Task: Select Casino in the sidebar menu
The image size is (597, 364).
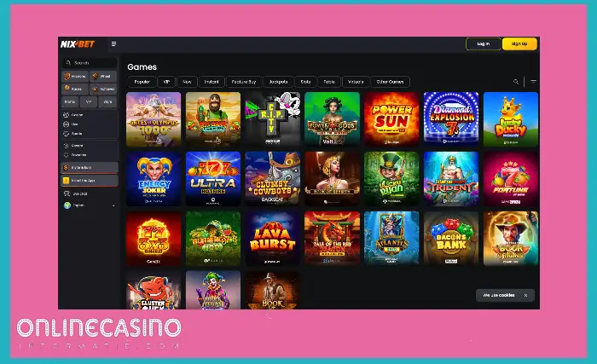Action: click(74, 114)
